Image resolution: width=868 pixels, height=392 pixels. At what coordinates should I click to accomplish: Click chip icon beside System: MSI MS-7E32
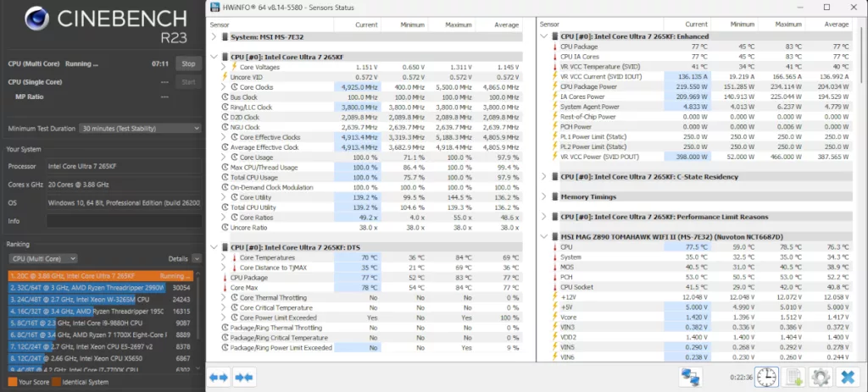225,37
